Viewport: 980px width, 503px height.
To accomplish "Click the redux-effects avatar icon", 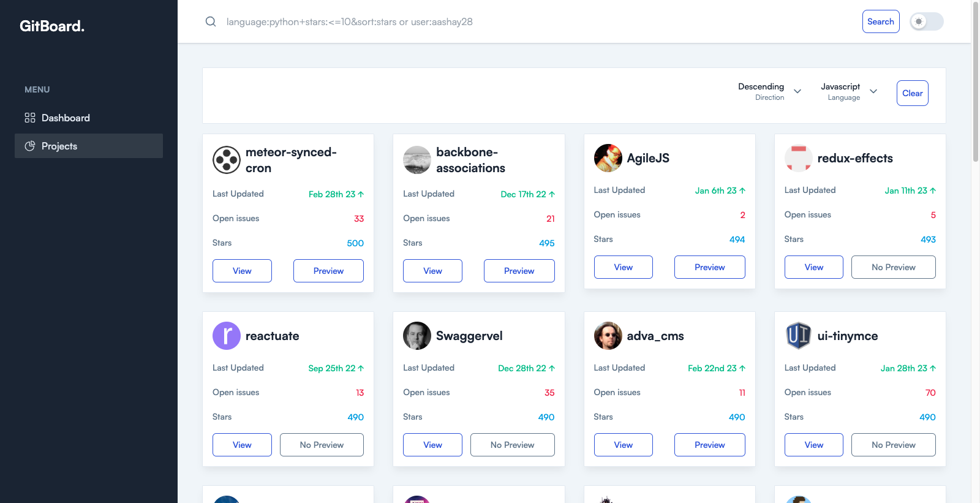I will [x=798, y=158].
